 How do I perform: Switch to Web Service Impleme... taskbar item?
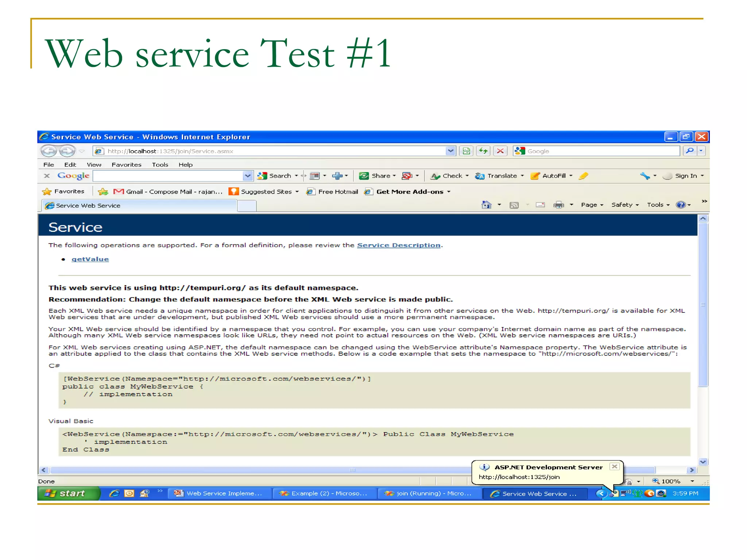coord(220,494)
